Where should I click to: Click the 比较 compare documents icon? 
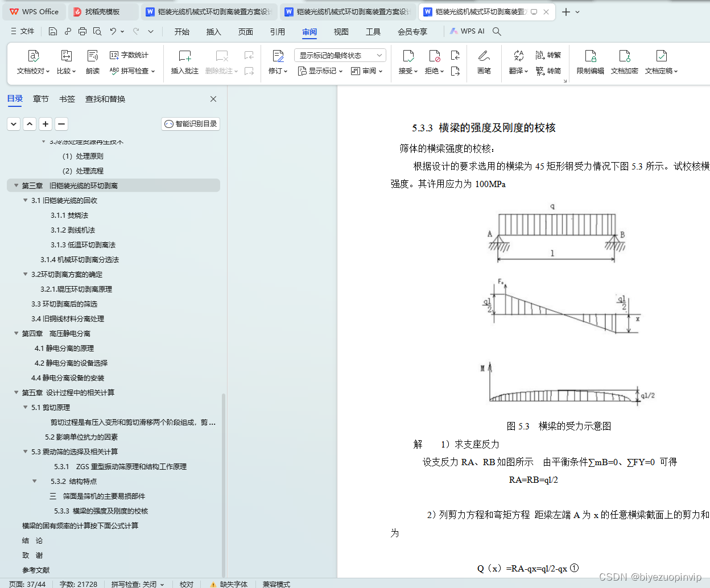[66, 63]
